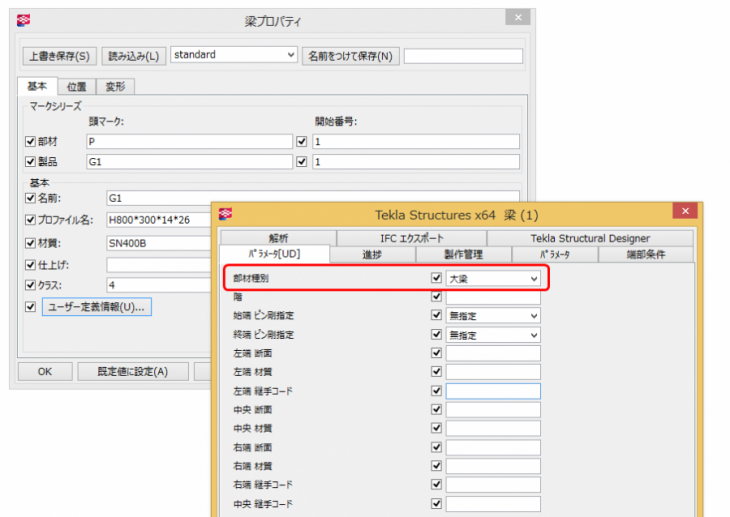Viewport: 730px width, 517px height.
Task: Toggle the プロファイル名 checkbox
Action: click(x=30, y=219)
